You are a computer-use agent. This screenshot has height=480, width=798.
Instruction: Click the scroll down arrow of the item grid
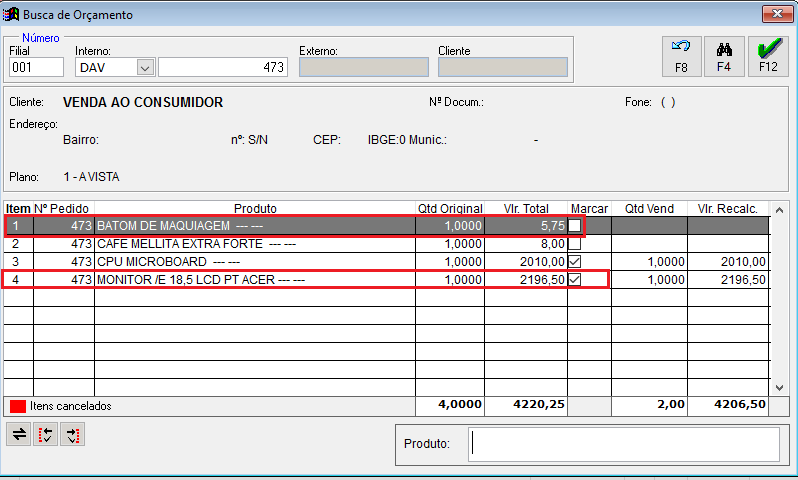(778, 386)
